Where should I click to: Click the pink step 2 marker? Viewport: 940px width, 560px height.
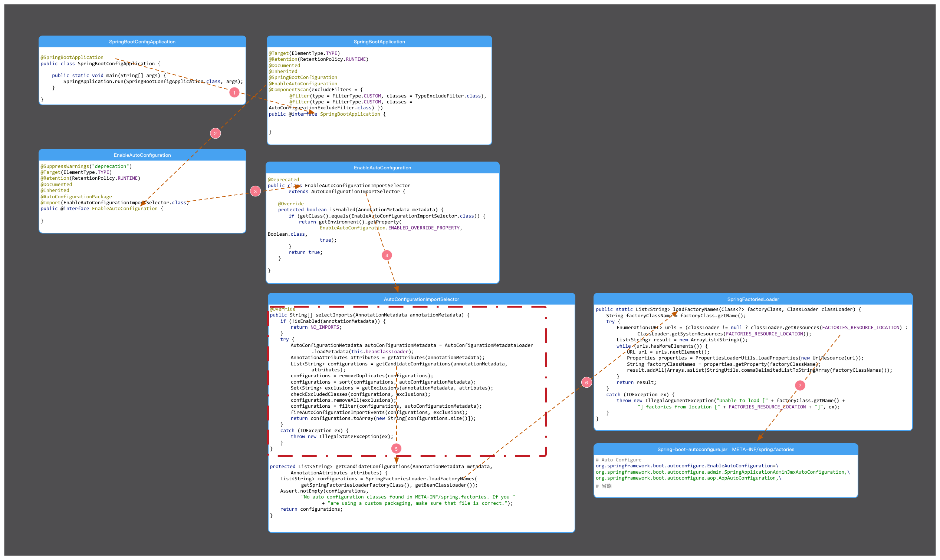pos(215,133)
